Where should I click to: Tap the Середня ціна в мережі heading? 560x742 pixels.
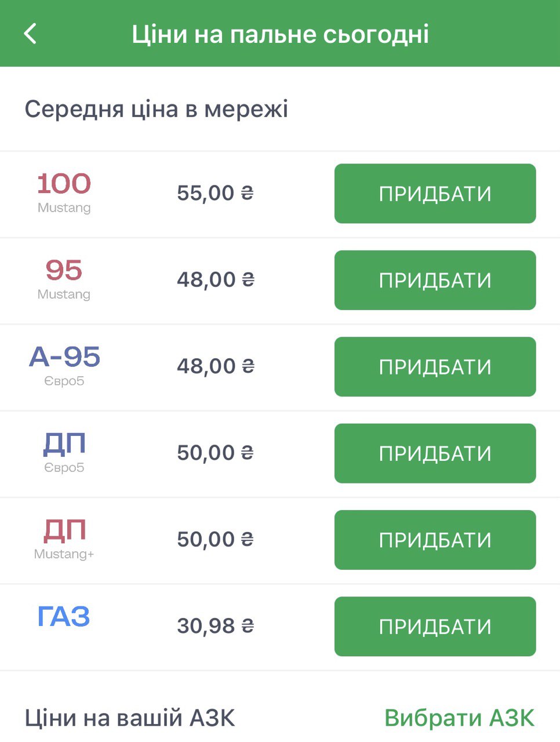(x=157, y=109)
